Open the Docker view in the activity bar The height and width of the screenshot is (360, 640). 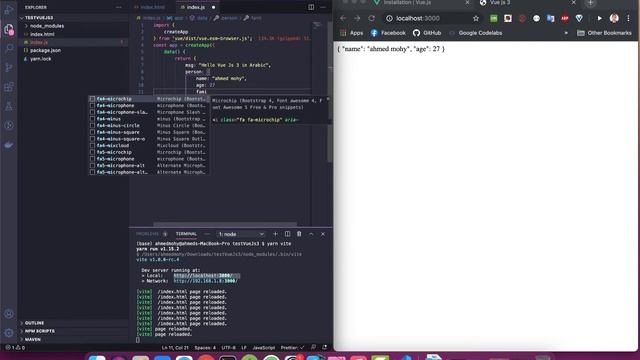[x=9, y=145]
